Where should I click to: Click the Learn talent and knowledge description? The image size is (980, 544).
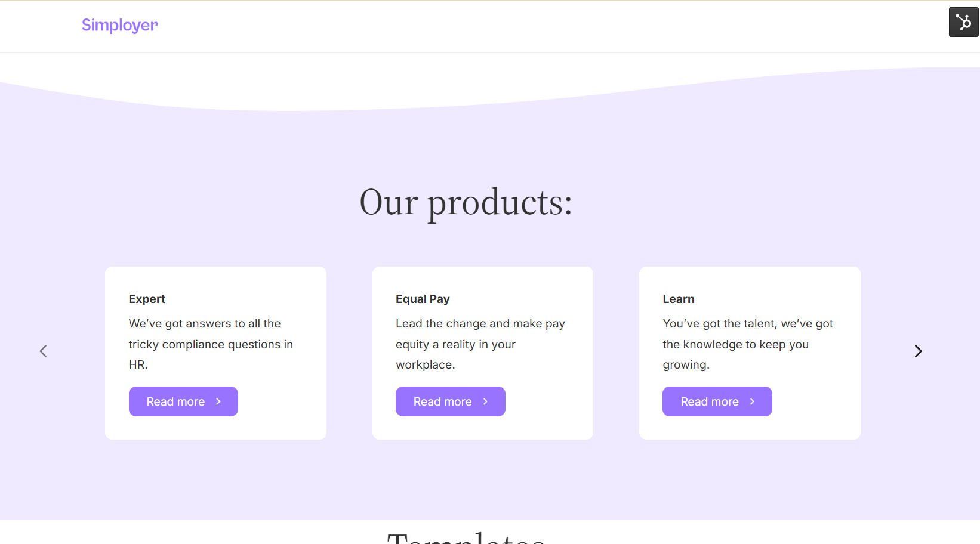tap(747, 344)
